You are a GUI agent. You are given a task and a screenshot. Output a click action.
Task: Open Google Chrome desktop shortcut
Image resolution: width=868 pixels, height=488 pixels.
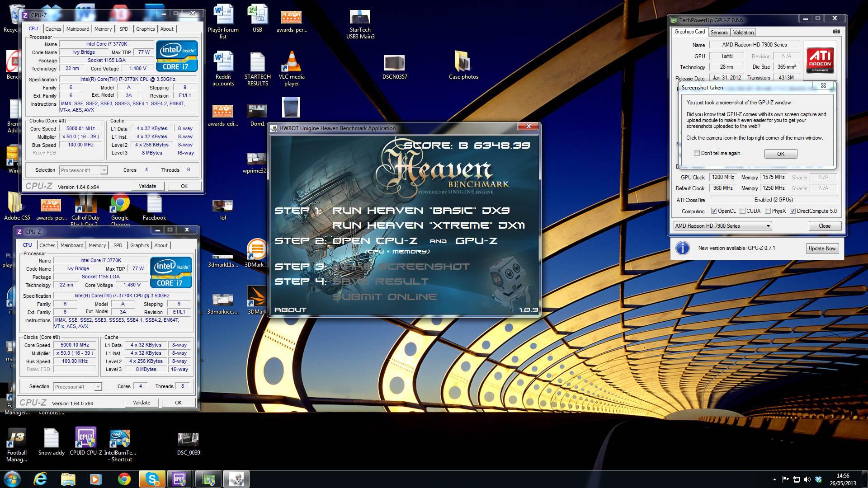pyautogui.click(x=120, y=210)
